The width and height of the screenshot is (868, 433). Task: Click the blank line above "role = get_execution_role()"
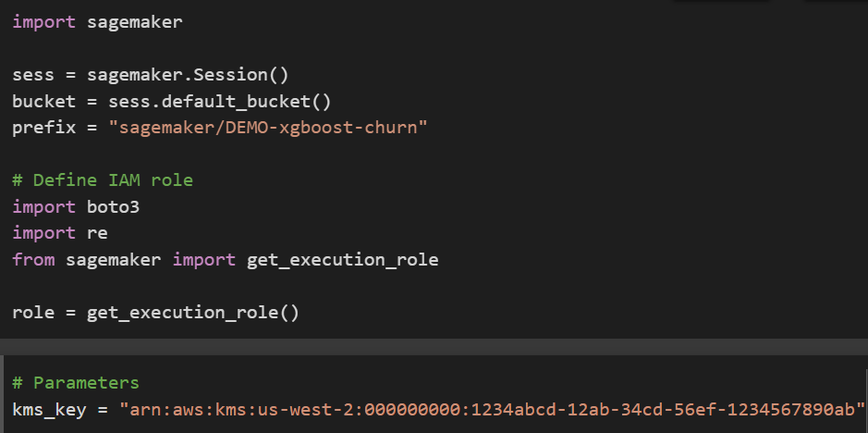click(277, 286)
